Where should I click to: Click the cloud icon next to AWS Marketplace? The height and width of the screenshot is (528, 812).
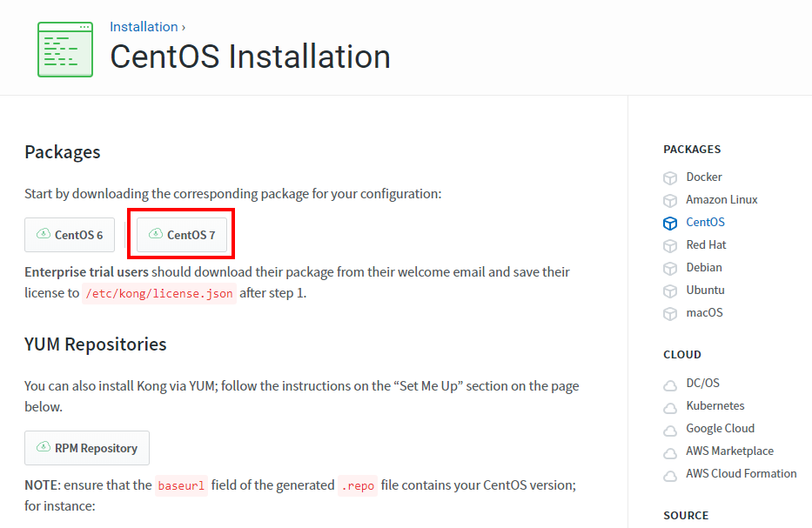pyautogui.click(x=670, y=454)
